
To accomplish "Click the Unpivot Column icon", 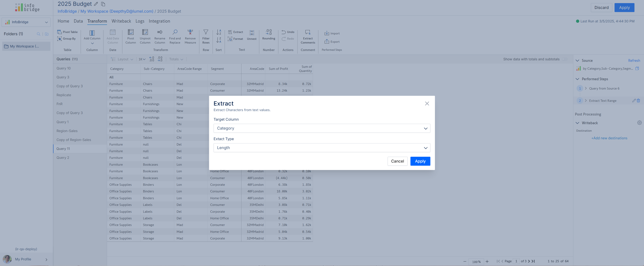I will pyautogui.click(x=145, y=32).
